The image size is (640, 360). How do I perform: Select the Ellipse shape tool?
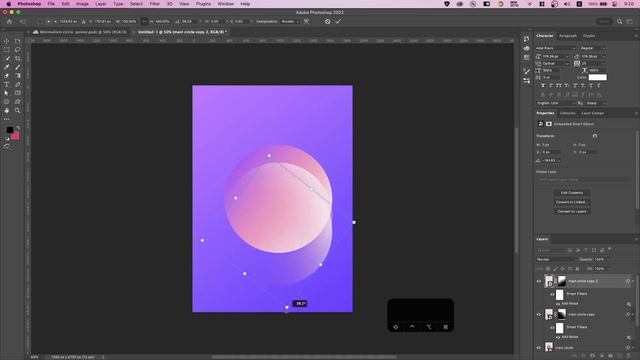(x=7, y=102)
